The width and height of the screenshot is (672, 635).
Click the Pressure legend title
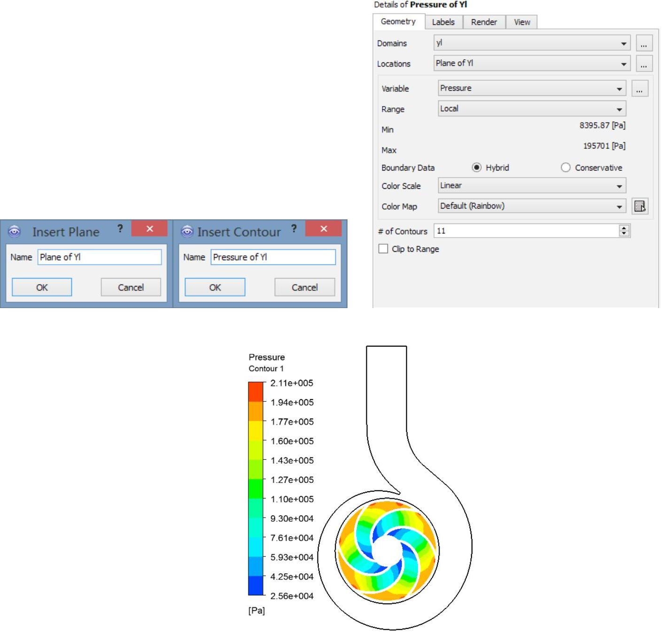point(267,357)
